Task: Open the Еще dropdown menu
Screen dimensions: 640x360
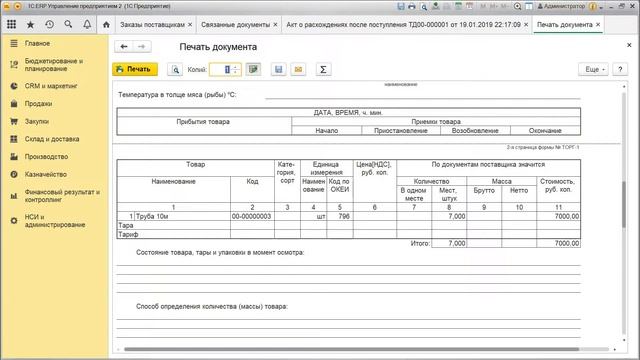Action: (594, 69)
